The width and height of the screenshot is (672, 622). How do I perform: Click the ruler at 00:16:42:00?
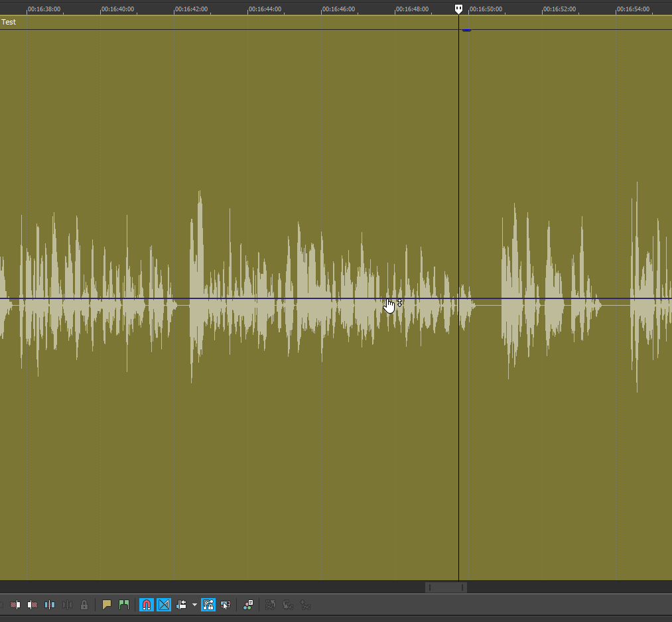pyautogui.click(x=174, y=9)
